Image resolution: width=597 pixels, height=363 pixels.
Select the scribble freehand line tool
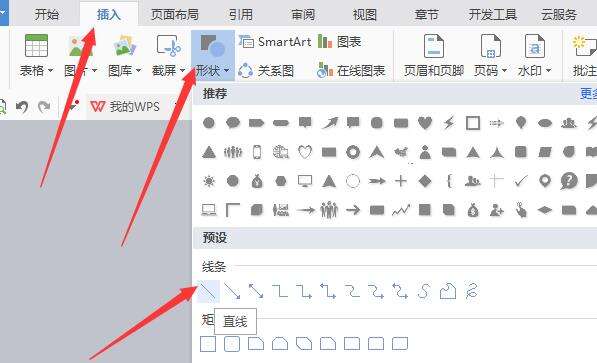472,291
